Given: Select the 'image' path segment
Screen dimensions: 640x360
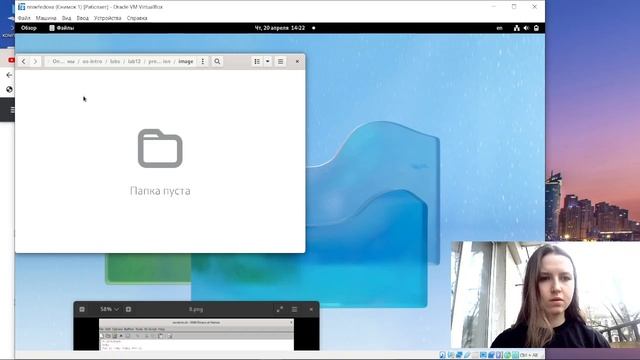Looking at the screenshot, I should 186,62.
